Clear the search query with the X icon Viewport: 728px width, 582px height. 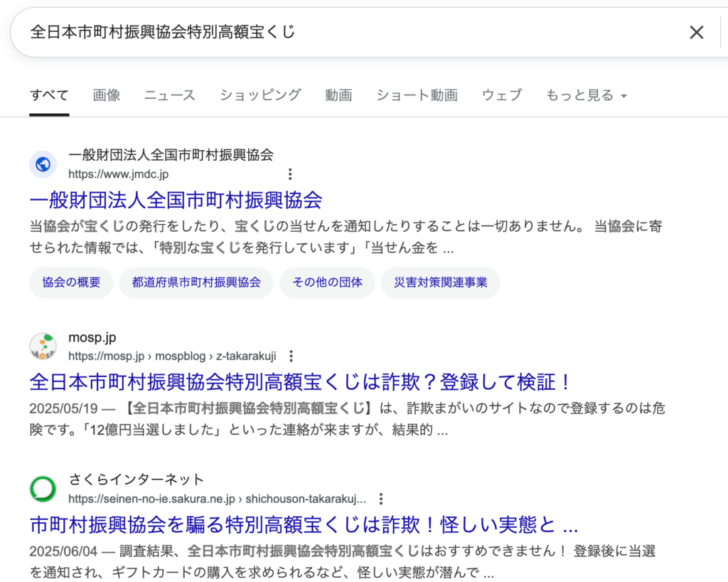pyautogui.click(x=697, y=32)
